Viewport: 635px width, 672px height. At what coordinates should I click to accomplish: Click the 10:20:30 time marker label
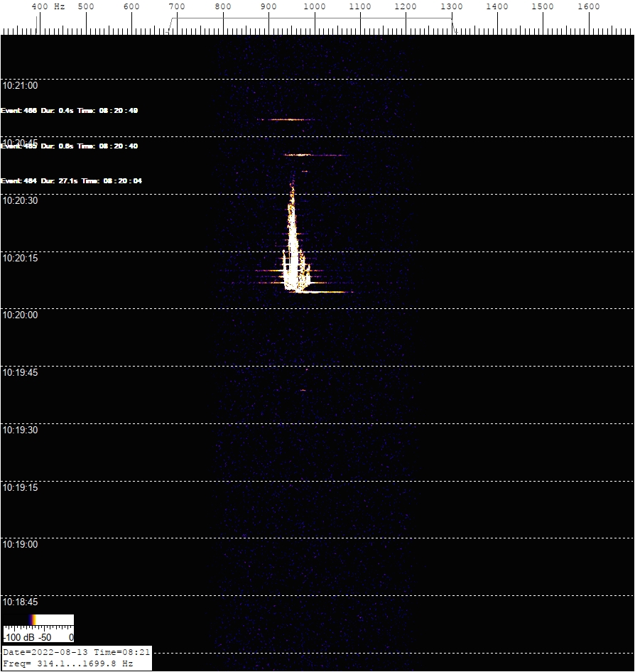(x=20, y=200)
